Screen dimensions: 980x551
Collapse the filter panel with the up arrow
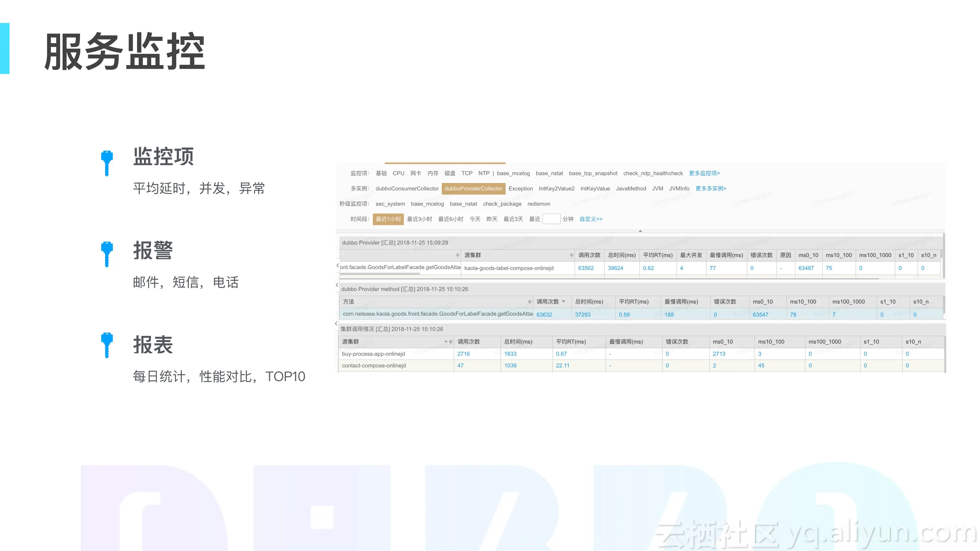pyautogui.click(x=640, y=231)
